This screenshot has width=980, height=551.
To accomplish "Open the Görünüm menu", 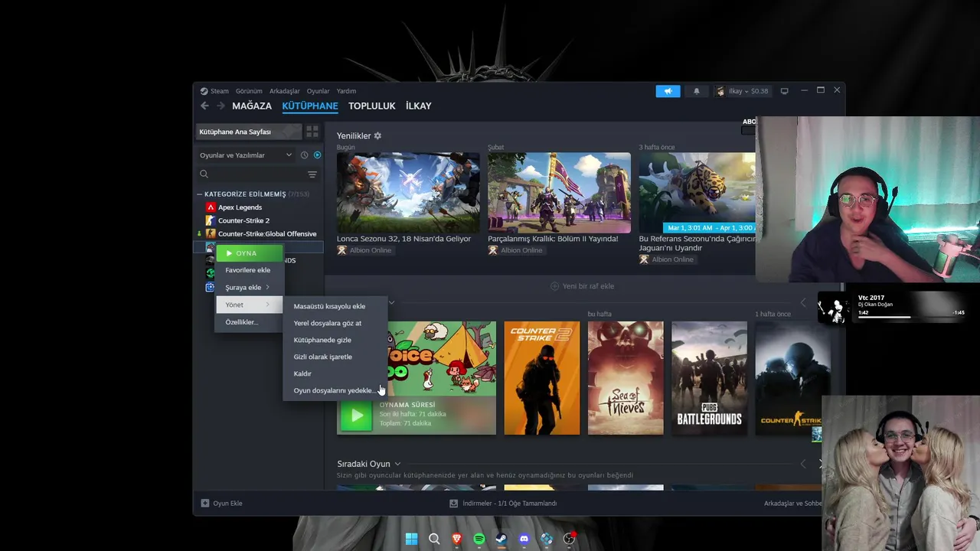I will (x=249, y=91).
